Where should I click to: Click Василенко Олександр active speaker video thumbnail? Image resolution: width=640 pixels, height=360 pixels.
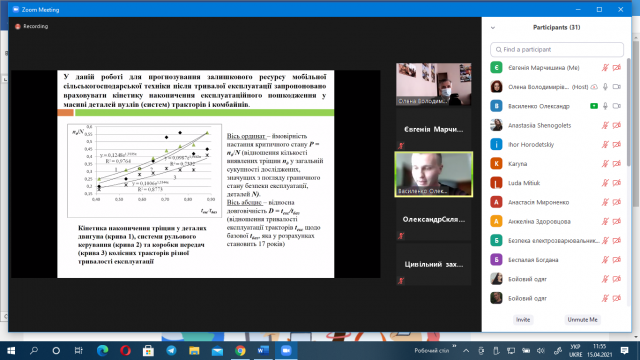(433, 174)
